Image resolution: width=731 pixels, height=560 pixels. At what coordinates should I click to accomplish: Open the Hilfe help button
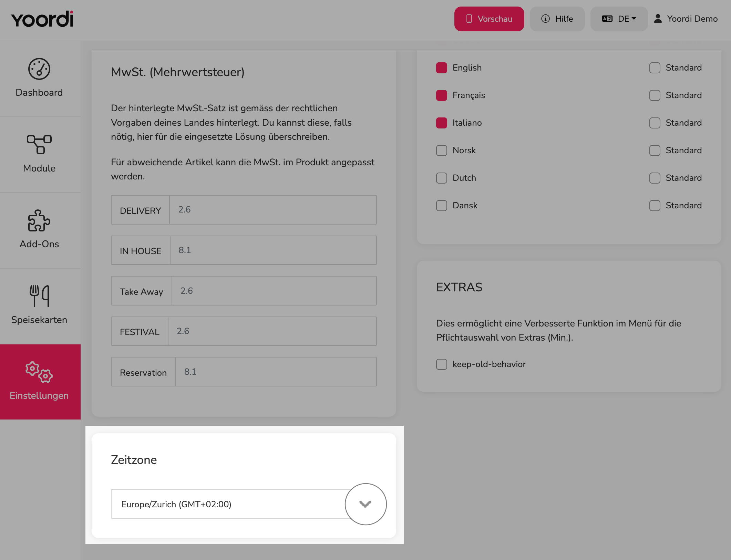point(557,19)
